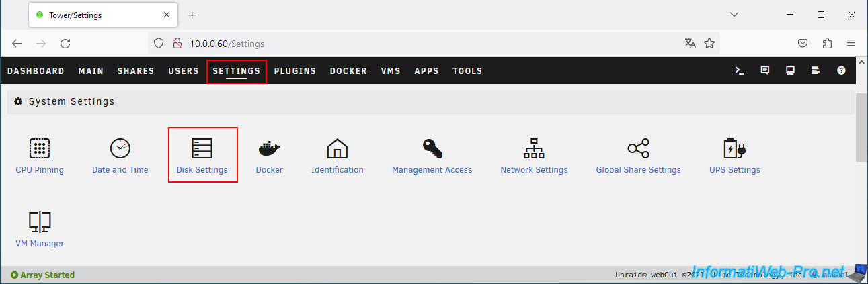Open the Tools menu item

(467, 70)
